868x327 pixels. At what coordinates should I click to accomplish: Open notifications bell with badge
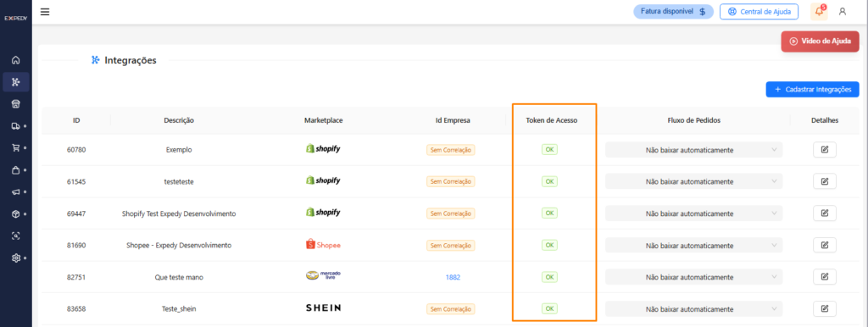coord(820,11)
